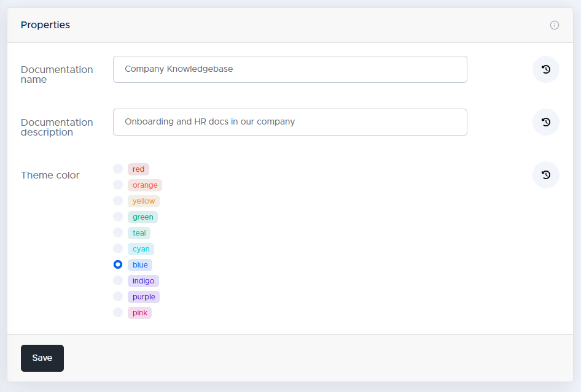581x392 pixels.
Task: Click the Documentation name input field
Action: click(x=290, y=69)
